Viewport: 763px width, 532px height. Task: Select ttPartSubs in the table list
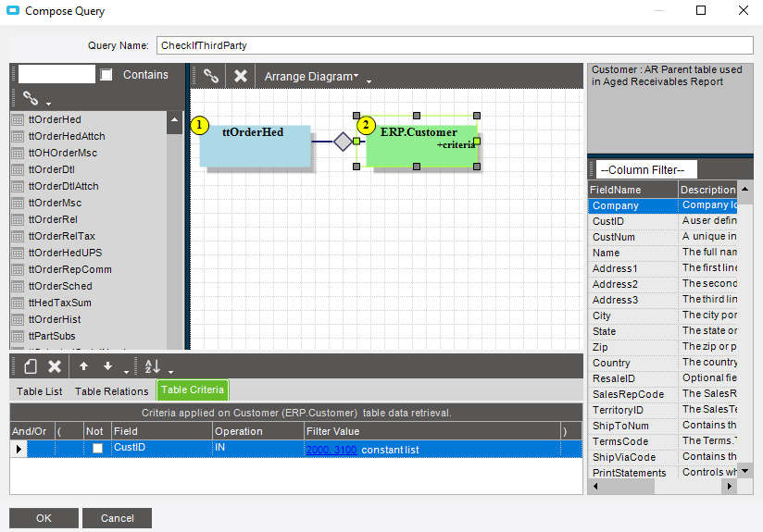(52, 336)
